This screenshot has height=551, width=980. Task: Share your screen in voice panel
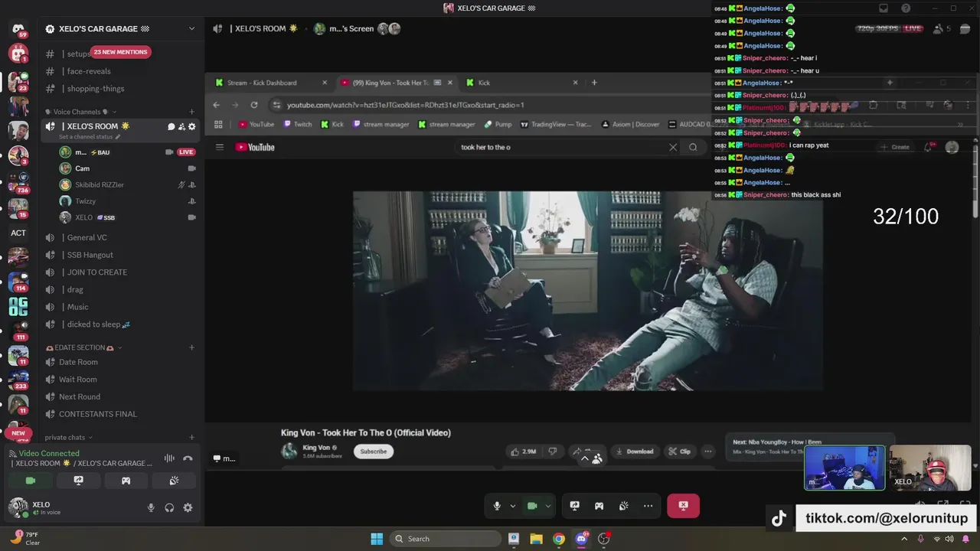[x=78, y=481]
